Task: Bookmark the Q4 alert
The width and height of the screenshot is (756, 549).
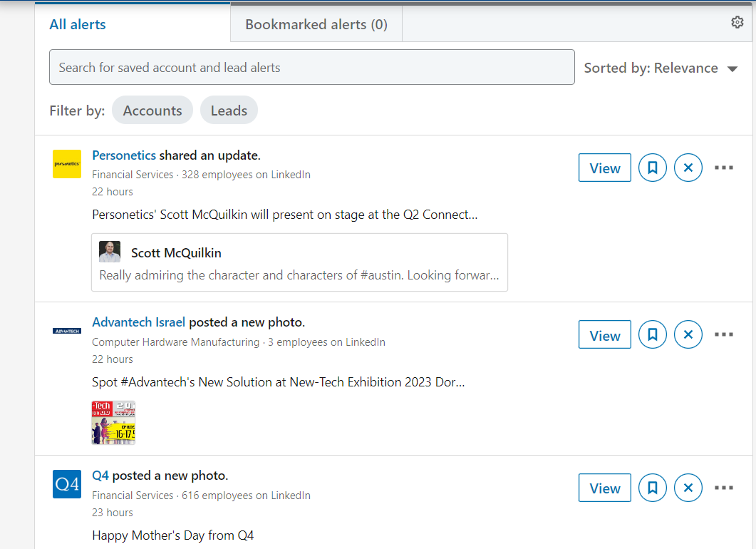Action: (x=653, y=488)
